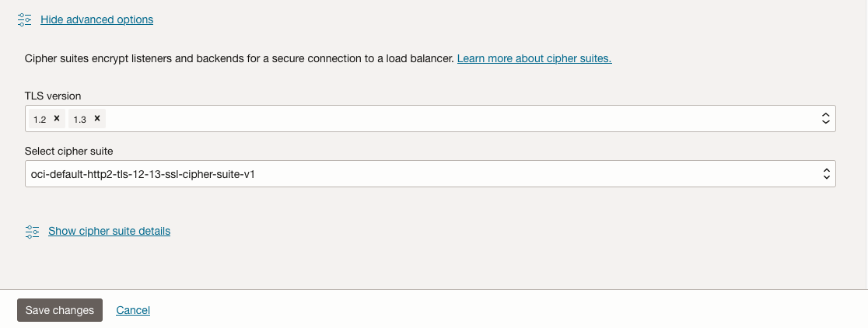Screen dimensions: 868x328
Task: Click the cipher suites description text
Action: click(x=233, y=58)
